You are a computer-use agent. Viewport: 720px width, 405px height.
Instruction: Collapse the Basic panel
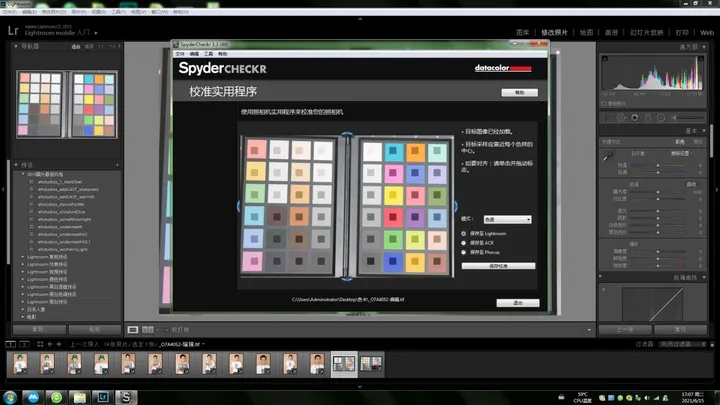point(704,131)
